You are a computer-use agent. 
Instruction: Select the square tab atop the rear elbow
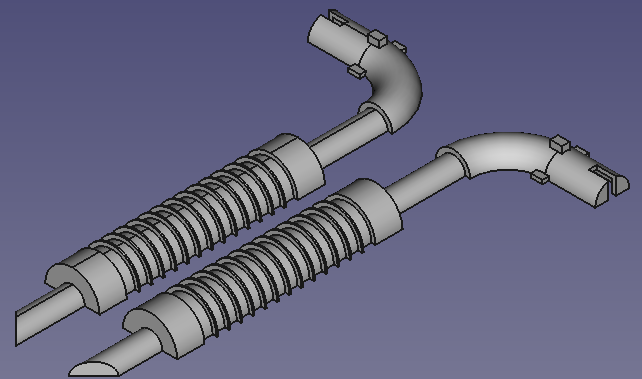(x=378, y=38)
